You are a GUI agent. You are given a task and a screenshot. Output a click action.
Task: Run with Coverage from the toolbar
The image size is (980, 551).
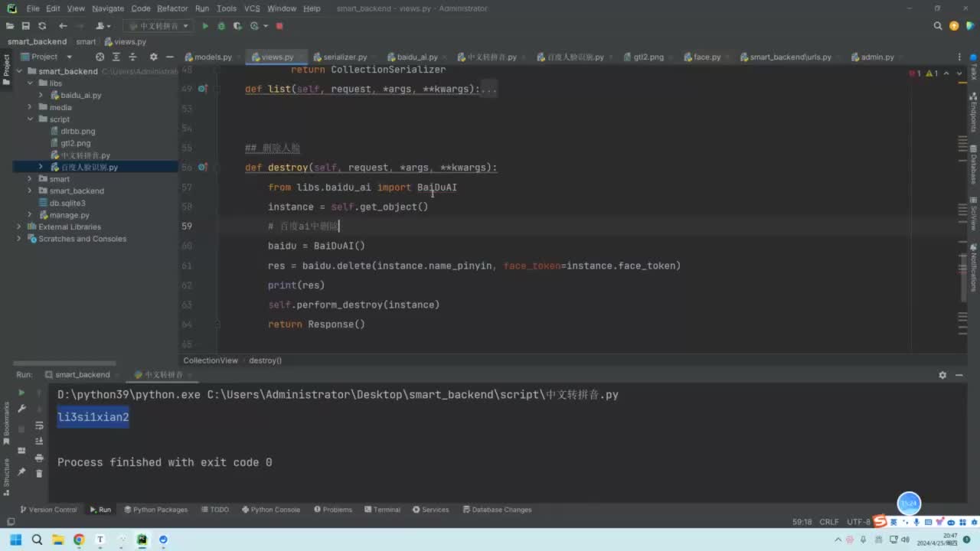click(x=237, y=26)
